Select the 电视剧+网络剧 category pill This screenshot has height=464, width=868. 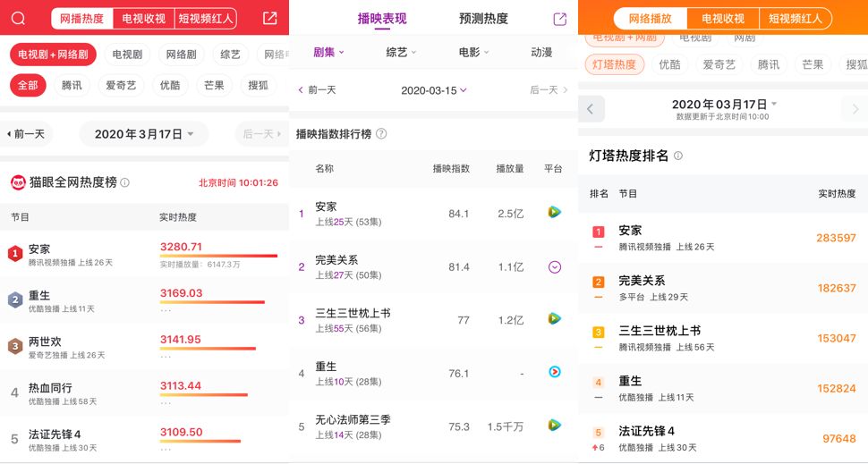pos(53,55)
